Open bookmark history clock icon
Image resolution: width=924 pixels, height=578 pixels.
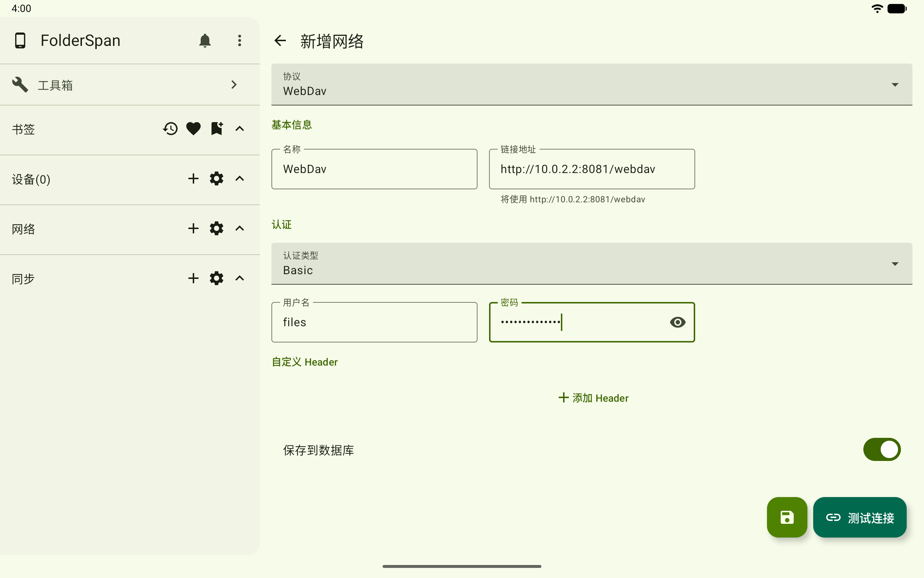(x=170, y=129)
